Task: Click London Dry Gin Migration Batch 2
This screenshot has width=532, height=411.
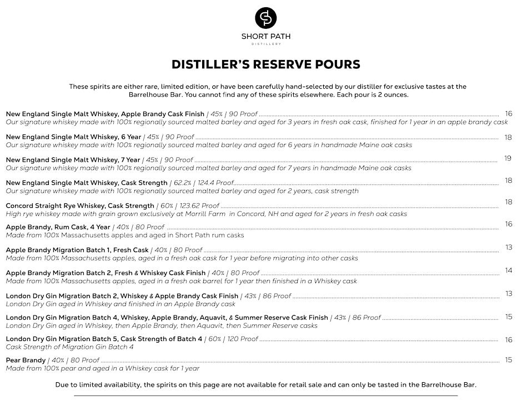Action: pyautogui.click(x=122, y=296)
